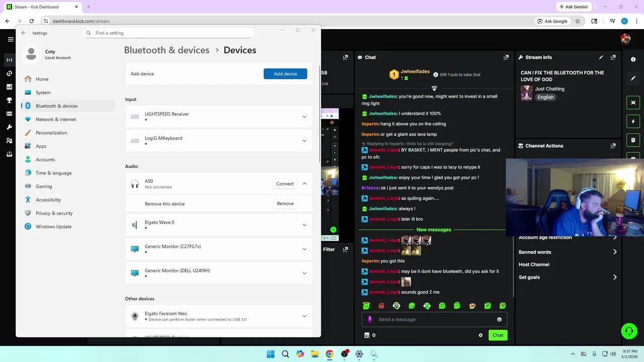Select the Stream broadcast icon in Kick sidebar

(9, 60)
